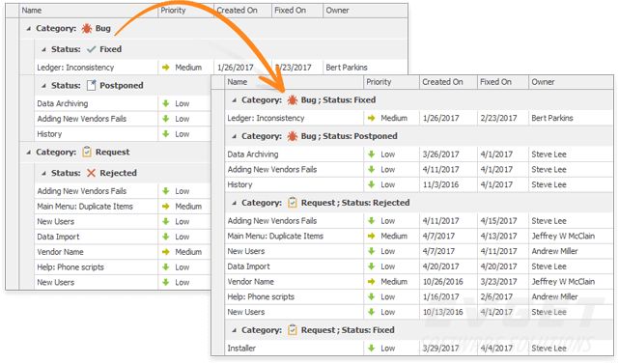Collapse the Category: Bug group in back grid
Screen dimensions: 619x364
(28, 29)
